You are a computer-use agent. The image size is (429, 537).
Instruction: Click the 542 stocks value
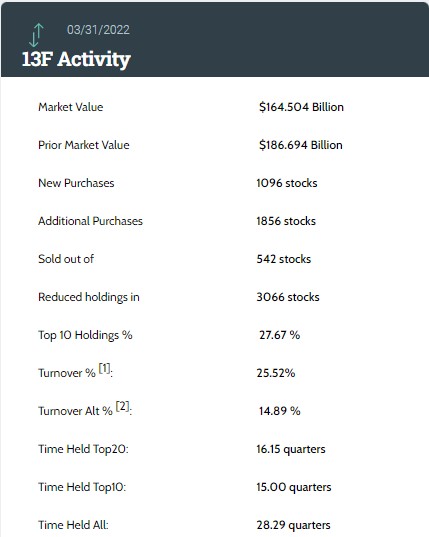click(284, 259)
